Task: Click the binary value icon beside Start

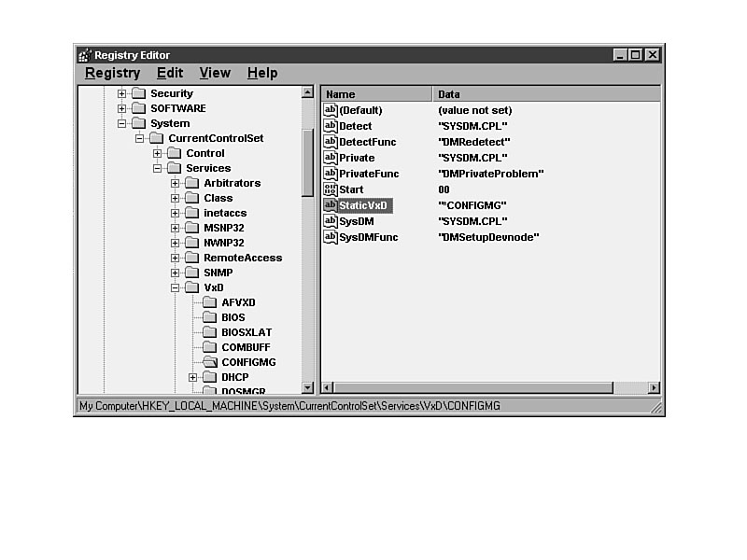Action: pyautogui.click(x=331, y=189)
